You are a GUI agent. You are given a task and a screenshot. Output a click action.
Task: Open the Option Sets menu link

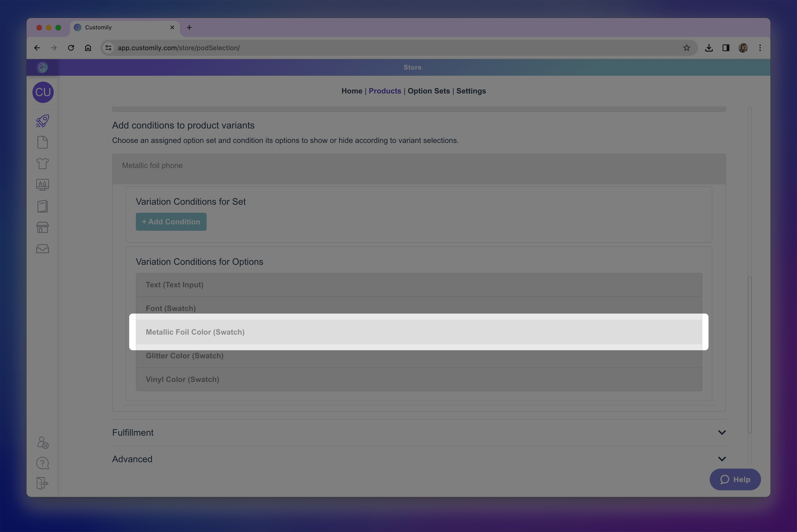pos(429,91)
